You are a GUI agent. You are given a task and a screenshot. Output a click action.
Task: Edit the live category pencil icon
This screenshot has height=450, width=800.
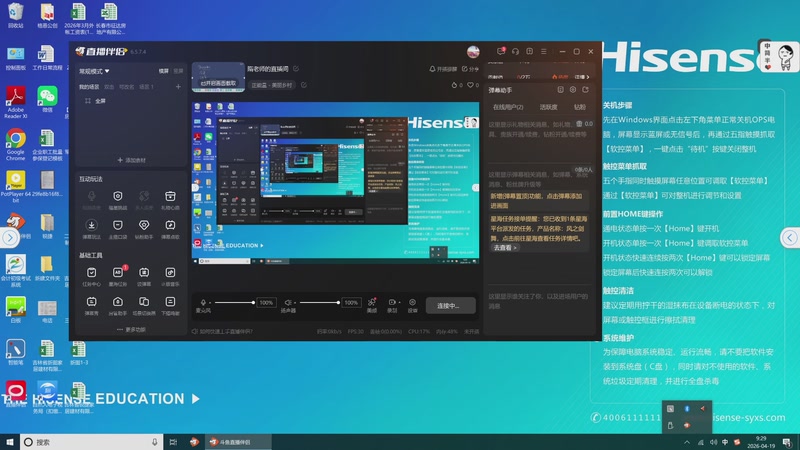pyautogui.click(x=304, y=85)
